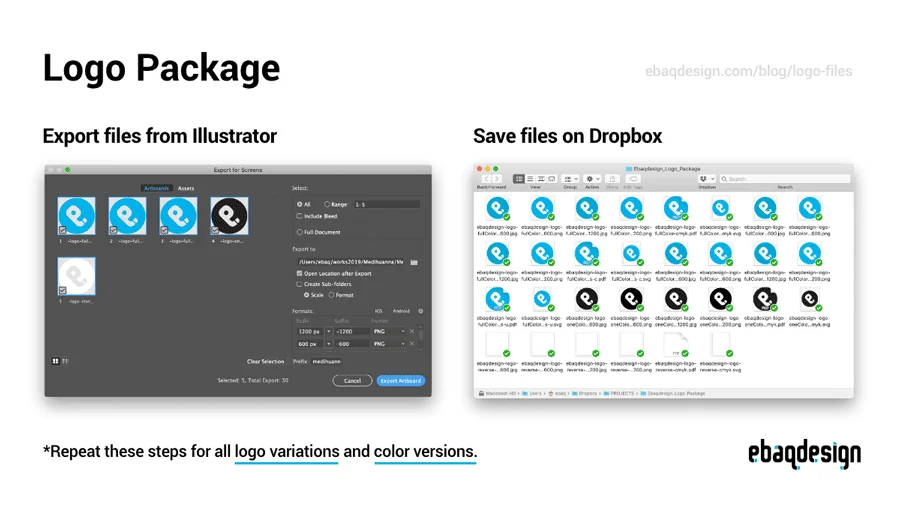Go back in the Finder window
This screenshot has height=506, width=900.
point(486,179)
